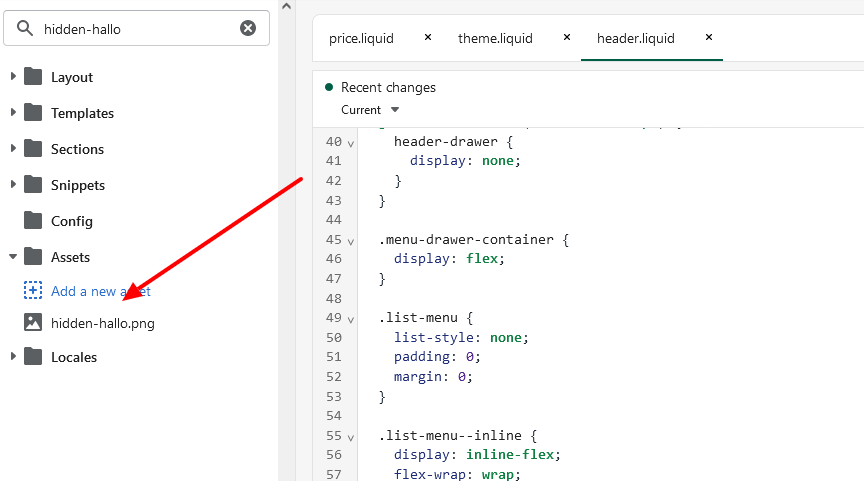
Task: Click the Sections folder label
Action: [77, 149]
